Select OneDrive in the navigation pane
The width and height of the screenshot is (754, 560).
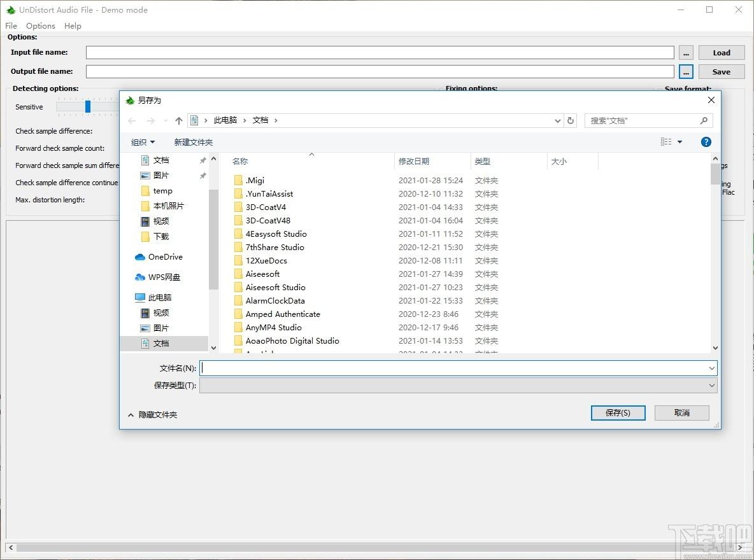point(165,257)
